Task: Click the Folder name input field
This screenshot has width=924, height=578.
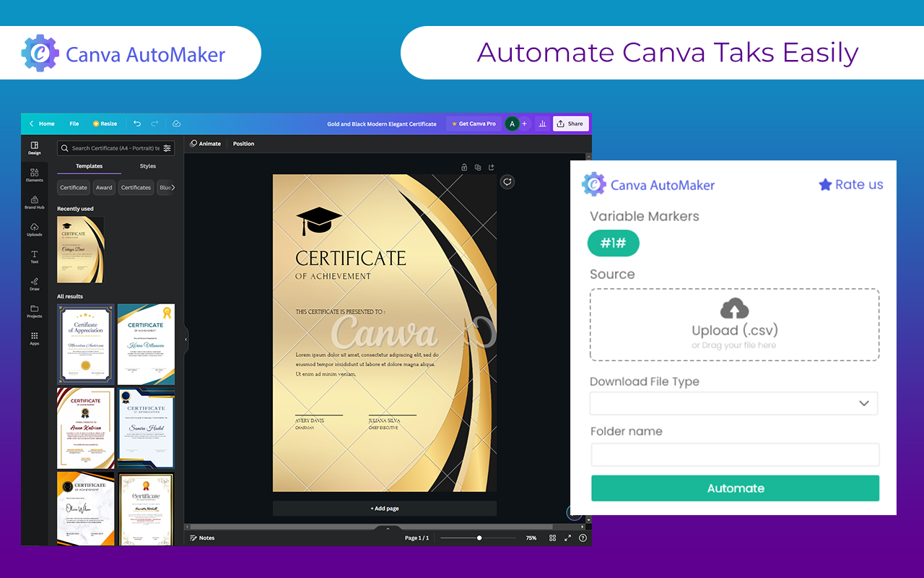Action: click(x=735, y=454)
